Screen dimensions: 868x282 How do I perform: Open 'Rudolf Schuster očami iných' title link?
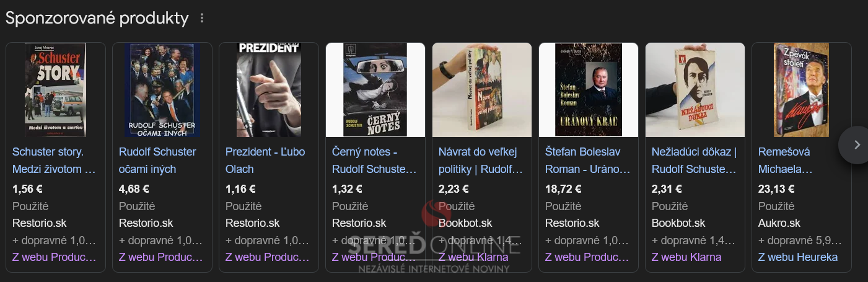click(x=157, y=161)
